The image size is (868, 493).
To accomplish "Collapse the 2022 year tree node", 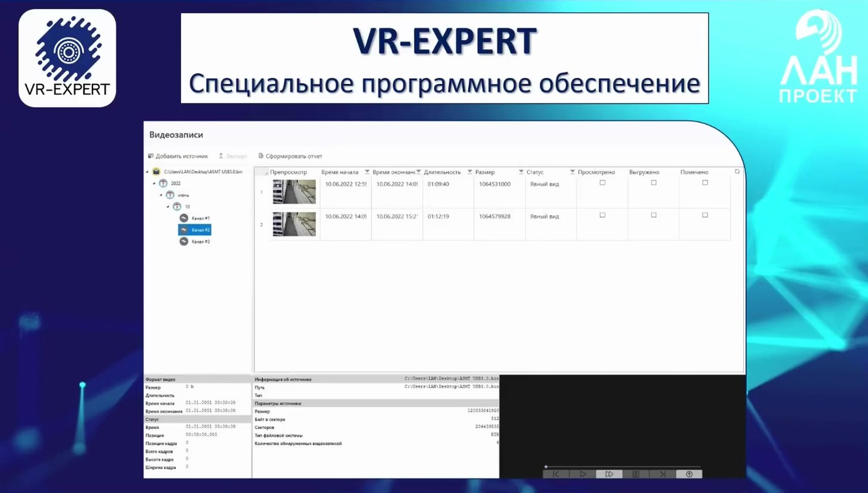I will [x=154, y=184].
